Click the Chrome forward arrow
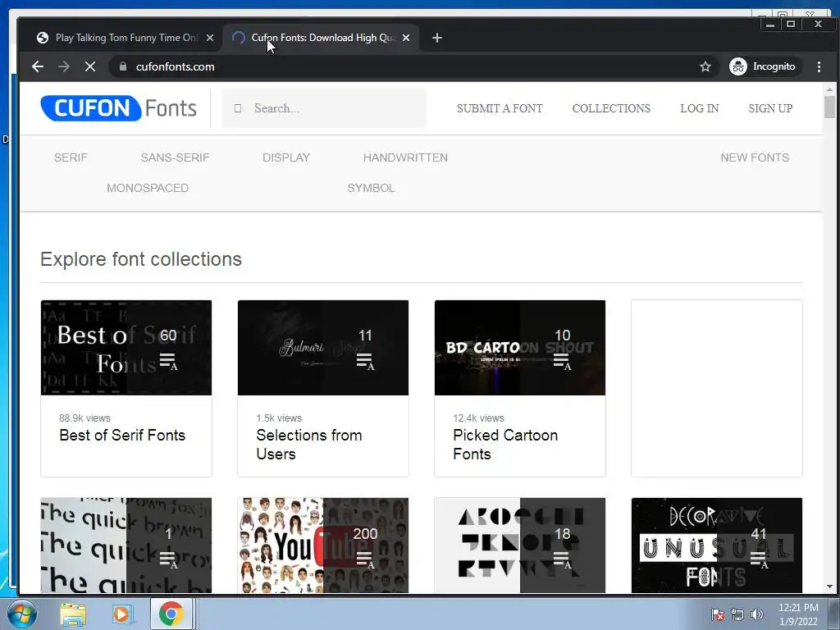 64,66
